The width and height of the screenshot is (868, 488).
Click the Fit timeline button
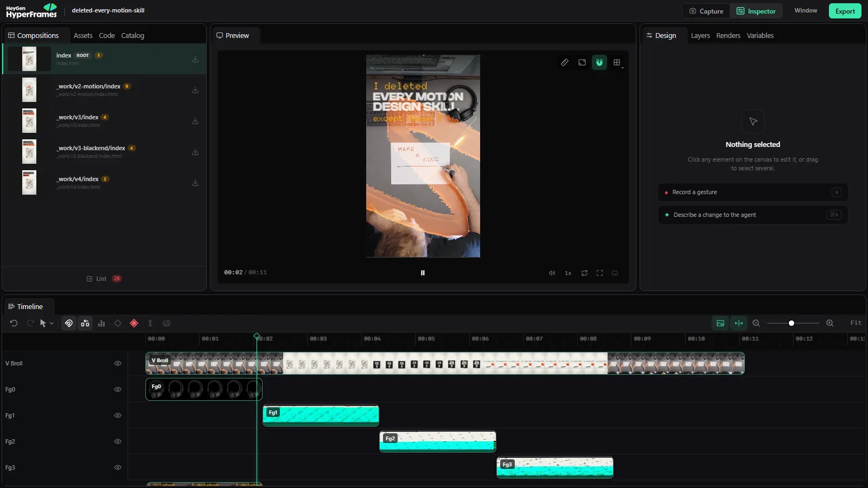856,323
